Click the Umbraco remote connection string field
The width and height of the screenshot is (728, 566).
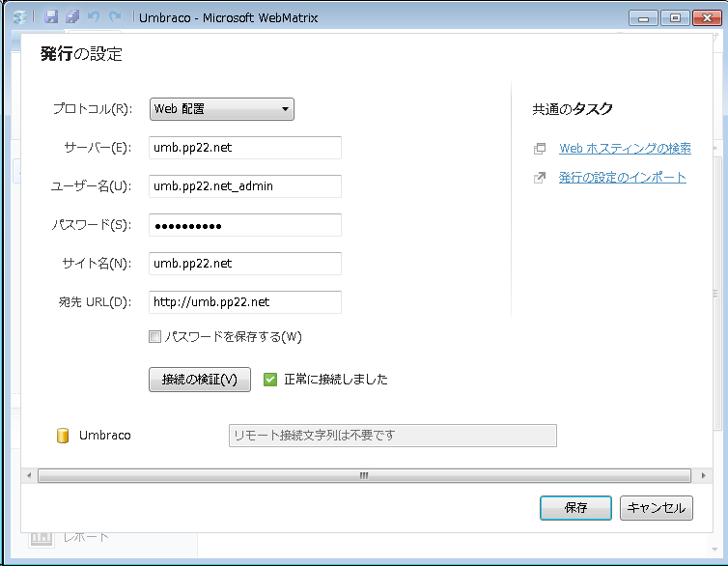[393, 436]
